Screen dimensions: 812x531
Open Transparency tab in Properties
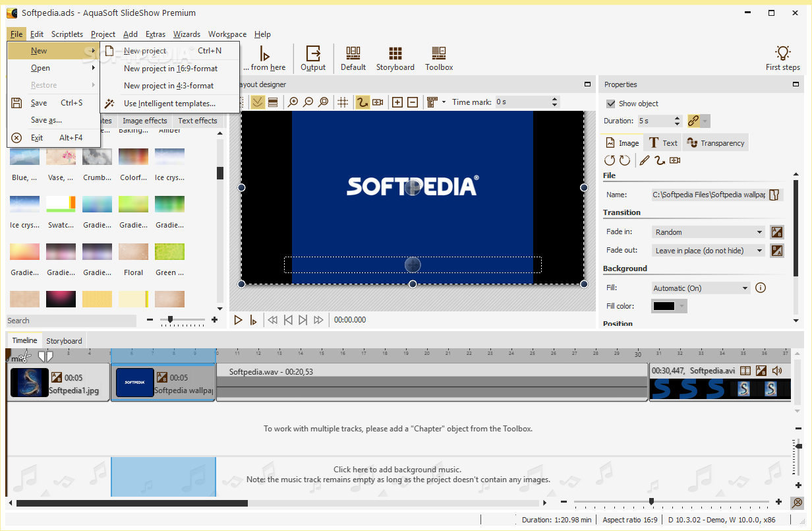click(x=716, y=143)
